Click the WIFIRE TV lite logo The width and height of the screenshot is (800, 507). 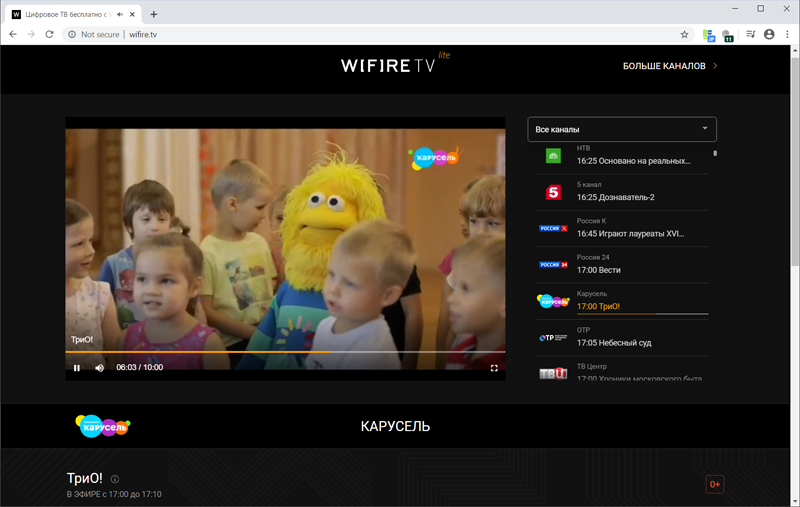[x=394, y=65]
